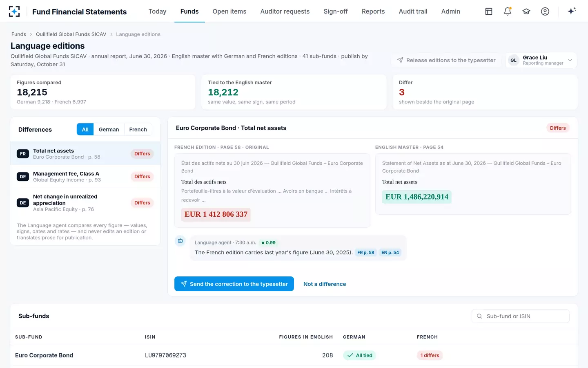Open the graduation cap learning icon
588x368 pixels.
point(526,11)
